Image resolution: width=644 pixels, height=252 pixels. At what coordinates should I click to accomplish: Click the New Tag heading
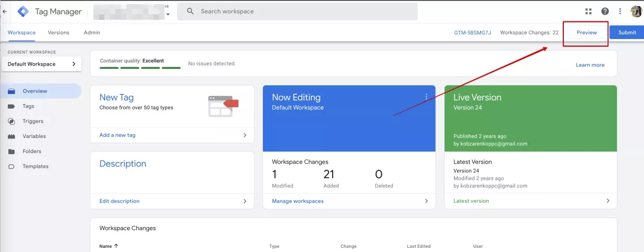[x=117, y=97]
